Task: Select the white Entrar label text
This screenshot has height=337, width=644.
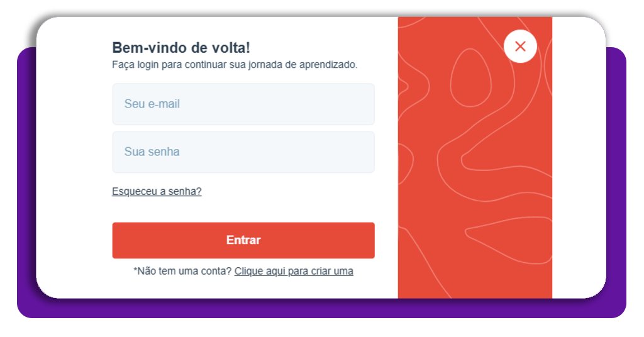Action: [x=243, y=240]
